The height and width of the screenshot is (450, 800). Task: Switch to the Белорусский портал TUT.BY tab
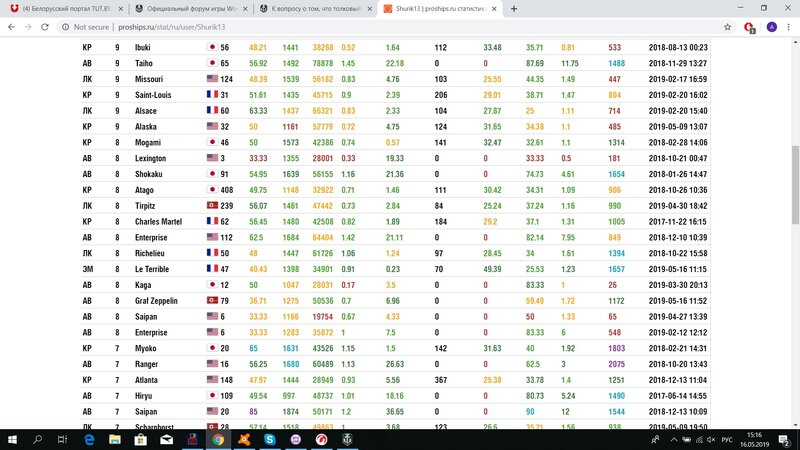point(64,9)
